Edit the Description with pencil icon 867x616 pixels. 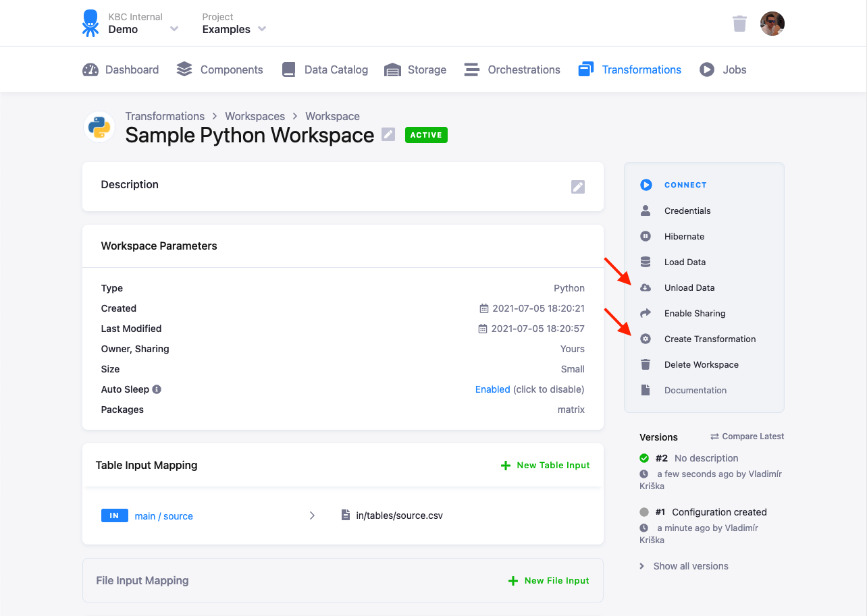click(x=578, y=187)
